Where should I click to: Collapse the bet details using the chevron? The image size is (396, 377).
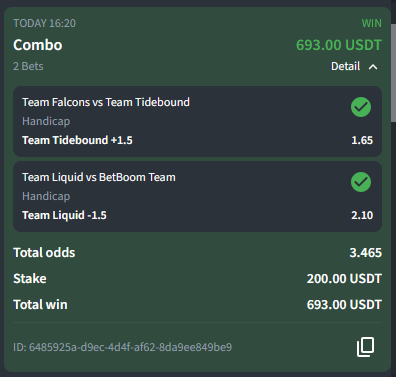(x=373, y=67)
